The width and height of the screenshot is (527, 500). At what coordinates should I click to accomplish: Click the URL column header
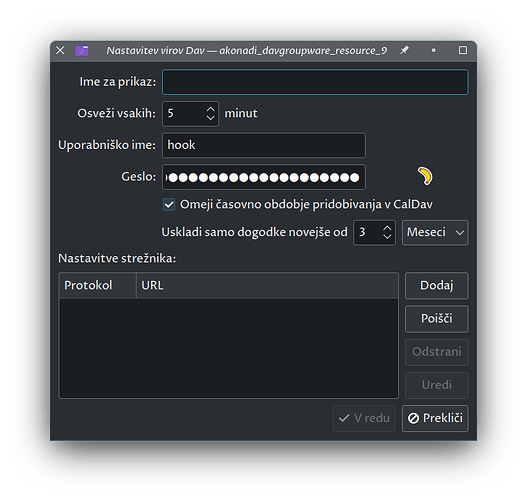click(x=267, y=286)
